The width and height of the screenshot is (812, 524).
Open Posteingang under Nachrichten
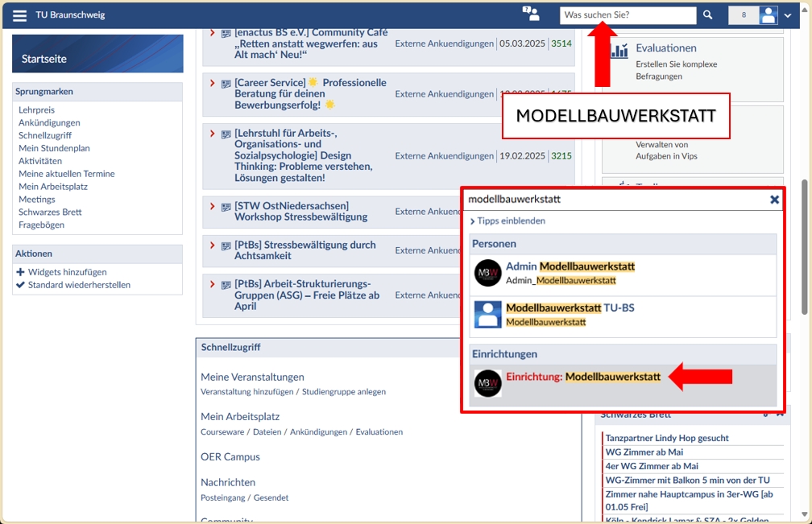click(x=222, y=497)
